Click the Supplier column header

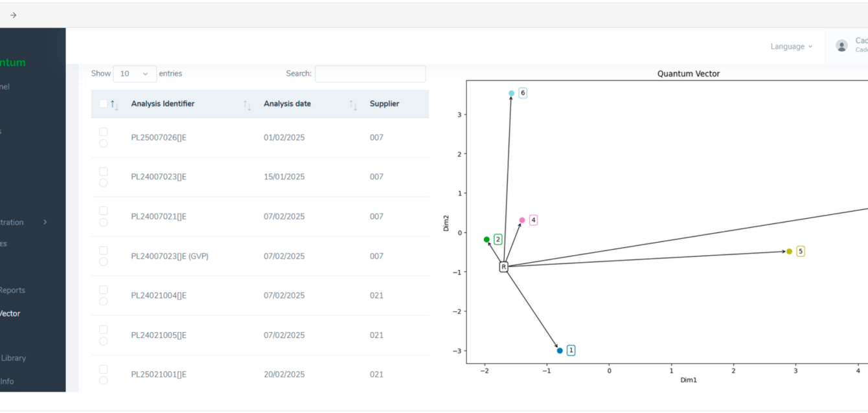[384, 104]
